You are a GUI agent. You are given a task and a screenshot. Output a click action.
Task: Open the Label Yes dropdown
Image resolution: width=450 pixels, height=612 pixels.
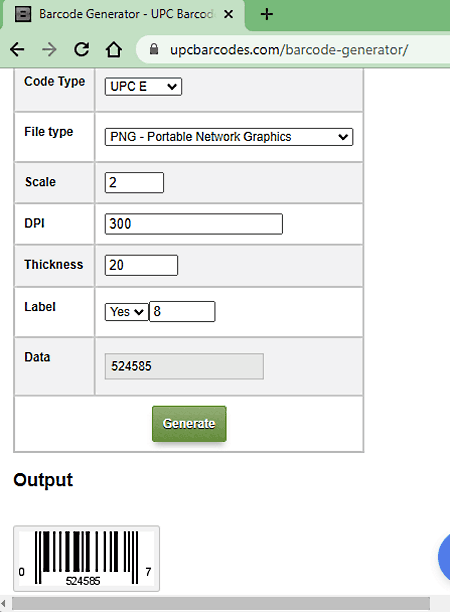click(126, 312)
